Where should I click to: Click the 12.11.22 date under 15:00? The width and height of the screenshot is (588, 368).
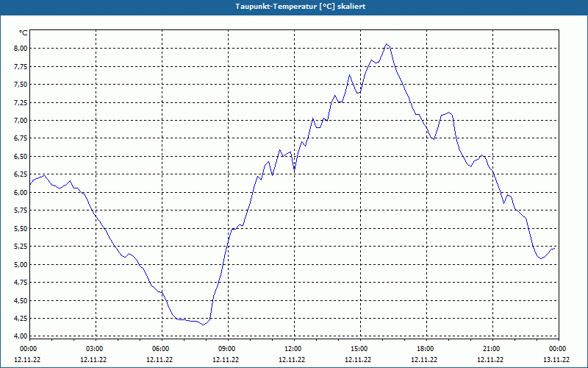[358, 360]
